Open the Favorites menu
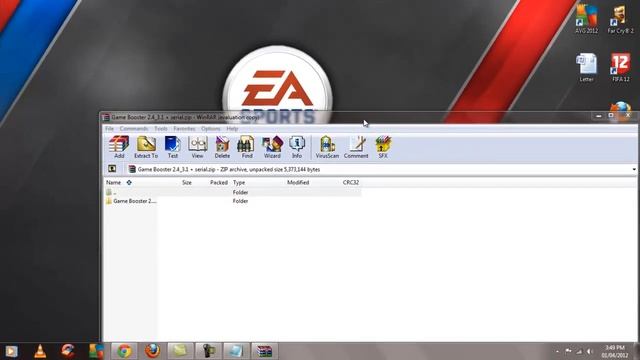The height and width of the screenshot is (360, 640). pos(184,129)
